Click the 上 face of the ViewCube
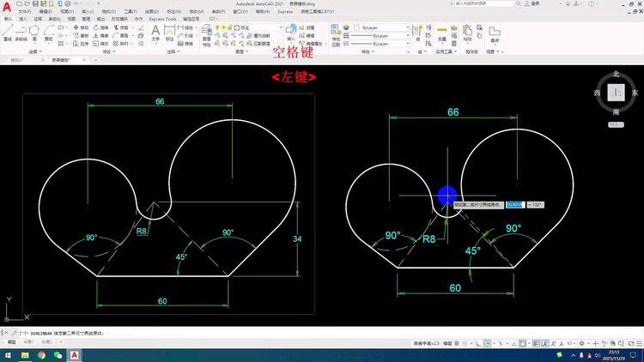The image size is (644, 362). (x=616, y=93)
